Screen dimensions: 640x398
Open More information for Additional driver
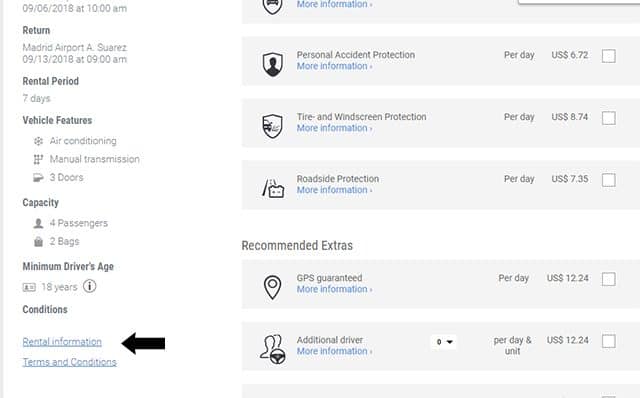pyautogui.click(x=334, y=351)
